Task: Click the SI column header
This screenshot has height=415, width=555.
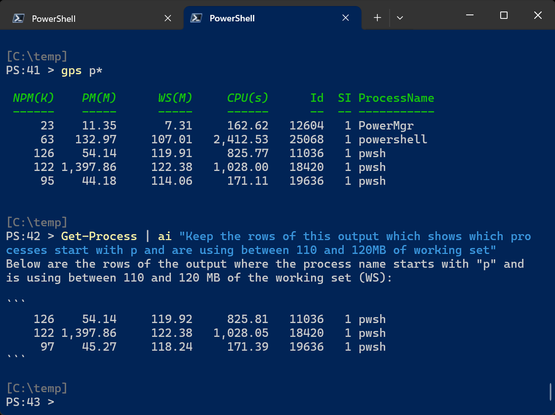Action: click(x=344, y=98)
